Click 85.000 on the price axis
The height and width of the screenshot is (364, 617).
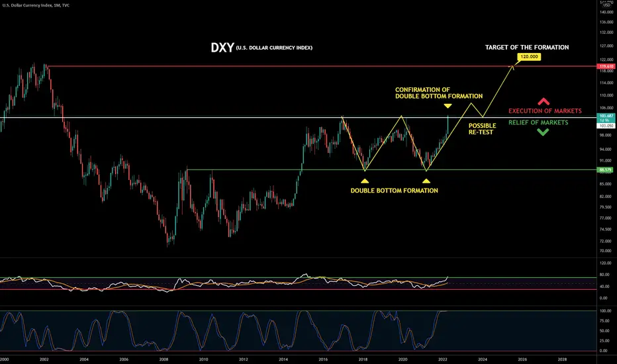tap(606, 184)
